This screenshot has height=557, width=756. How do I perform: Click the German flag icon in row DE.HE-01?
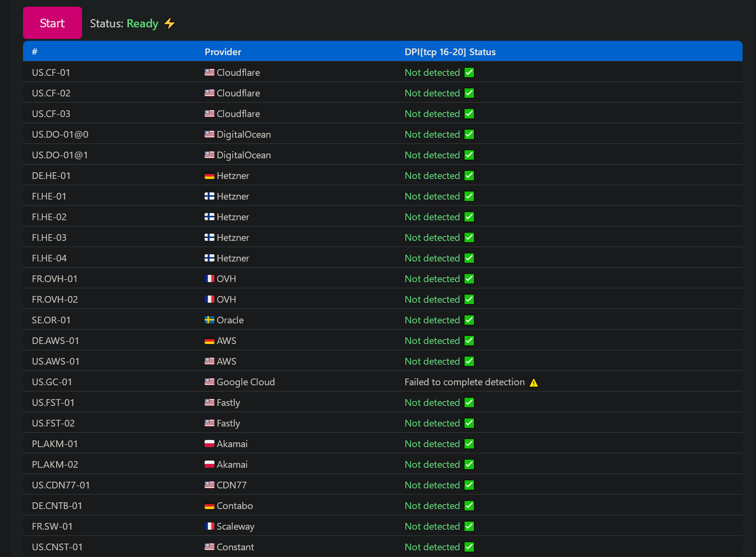(x=210, y=176)
